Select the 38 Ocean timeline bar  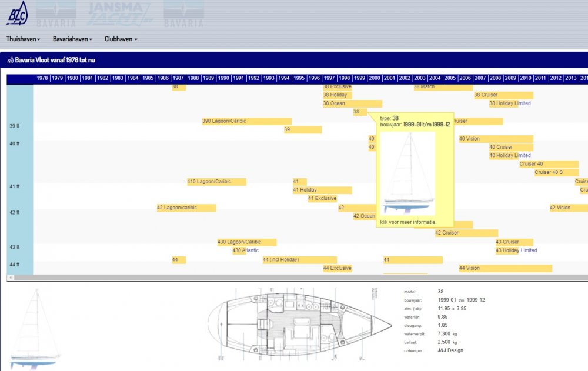coord(352,103)
